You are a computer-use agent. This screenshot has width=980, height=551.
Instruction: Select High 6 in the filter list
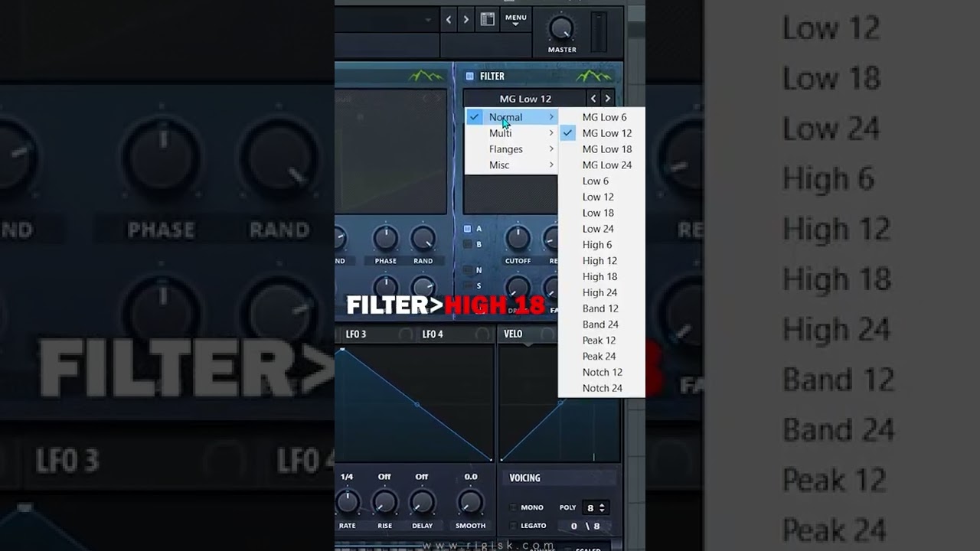602,245
